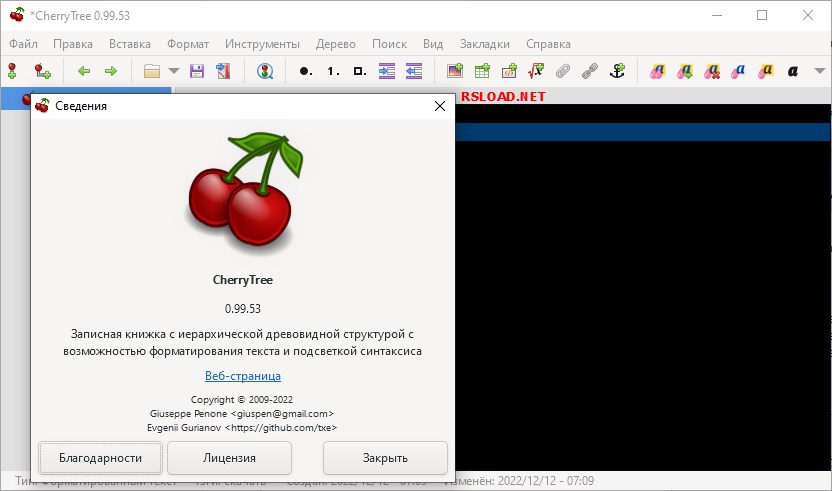Close the Сведения dialog with the X
The width and height of the screenshot is (832, 491).
click(440, 106)
